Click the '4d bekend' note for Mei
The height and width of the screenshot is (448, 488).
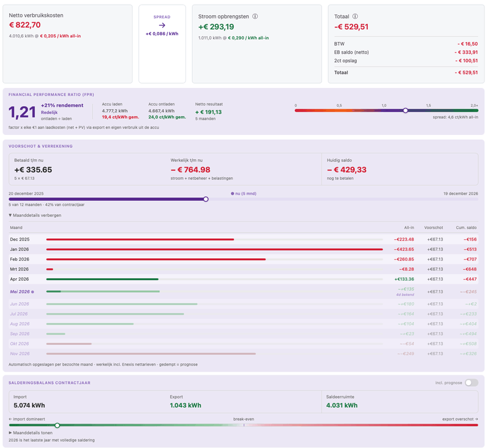coord(405,295)
